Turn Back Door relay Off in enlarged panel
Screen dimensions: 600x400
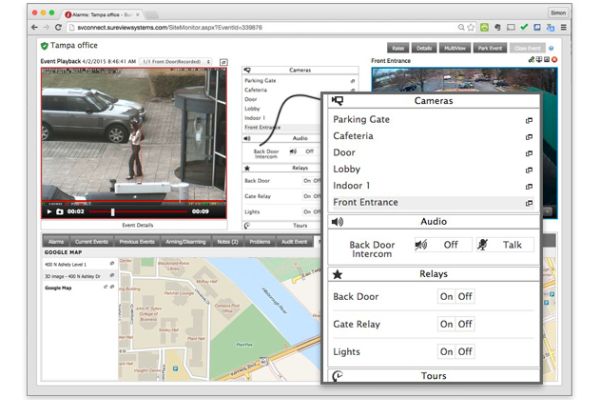tap(465, 296)
